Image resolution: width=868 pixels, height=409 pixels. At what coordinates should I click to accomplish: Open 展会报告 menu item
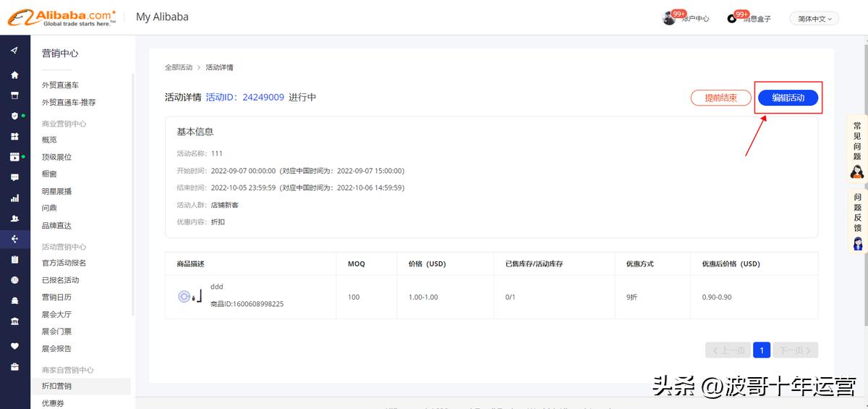(57, 349)
